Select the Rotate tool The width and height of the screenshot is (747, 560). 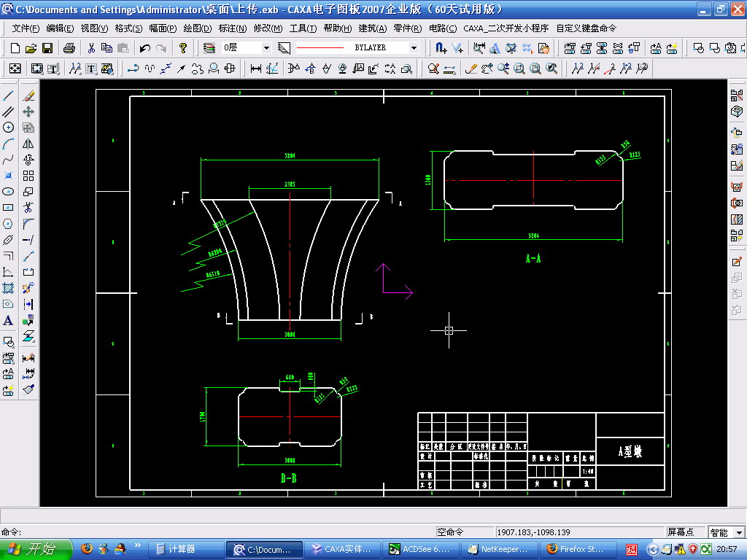[x=28, y=160]
